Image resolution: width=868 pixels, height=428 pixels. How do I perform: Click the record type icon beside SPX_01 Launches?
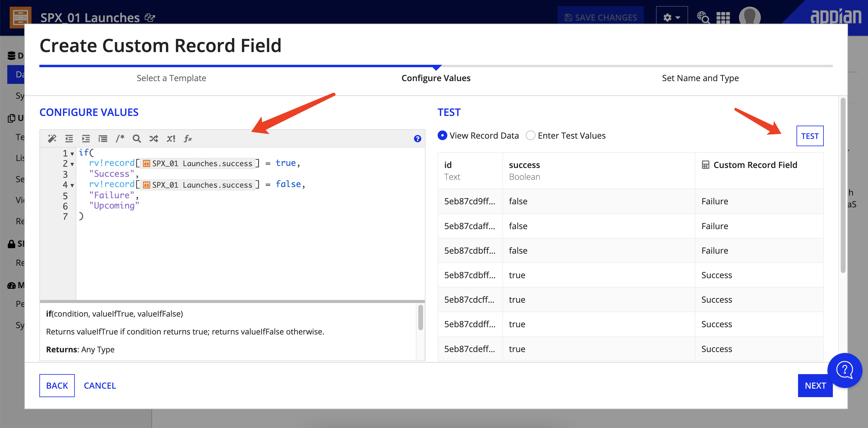(x=20, y=17)
